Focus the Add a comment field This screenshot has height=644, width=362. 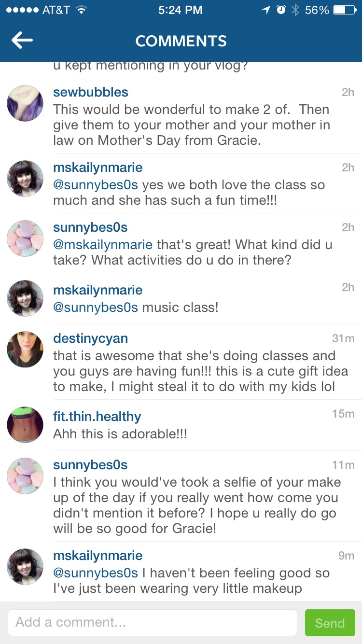click(x=152, y=623)
